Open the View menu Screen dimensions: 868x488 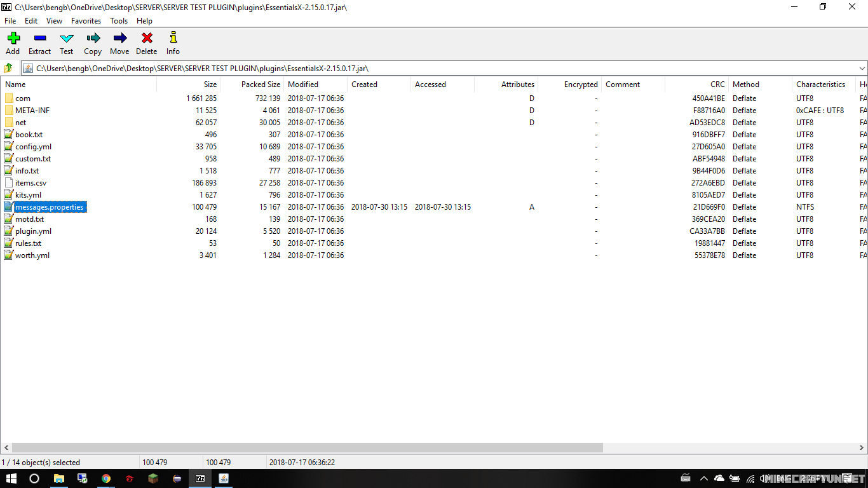54,21
